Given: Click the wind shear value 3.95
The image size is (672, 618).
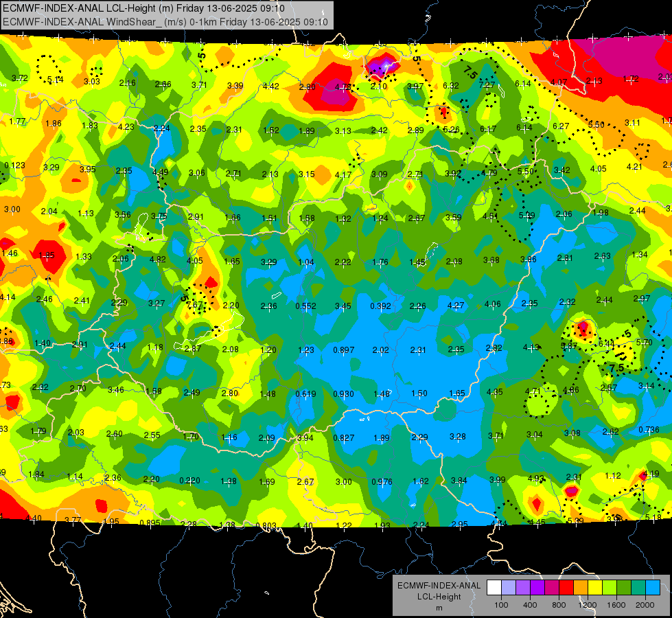Looking at the screenshot, I should (87, 169).
